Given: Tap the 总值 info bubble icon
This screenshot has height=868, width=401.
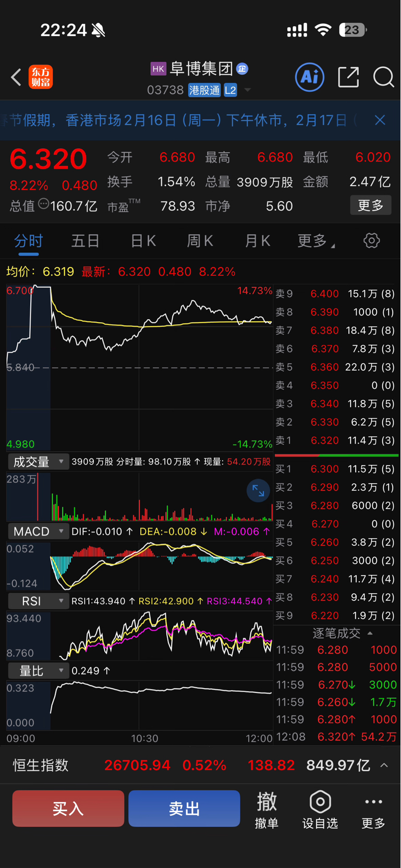Looking at the screenshot, I should tap(43, 204).
